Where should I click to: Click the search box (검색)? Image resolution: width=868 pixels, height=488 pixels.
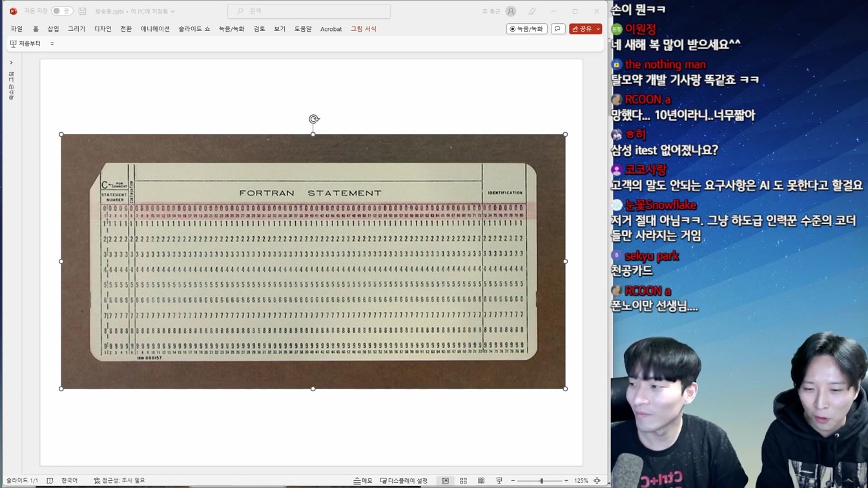point(309,11)
